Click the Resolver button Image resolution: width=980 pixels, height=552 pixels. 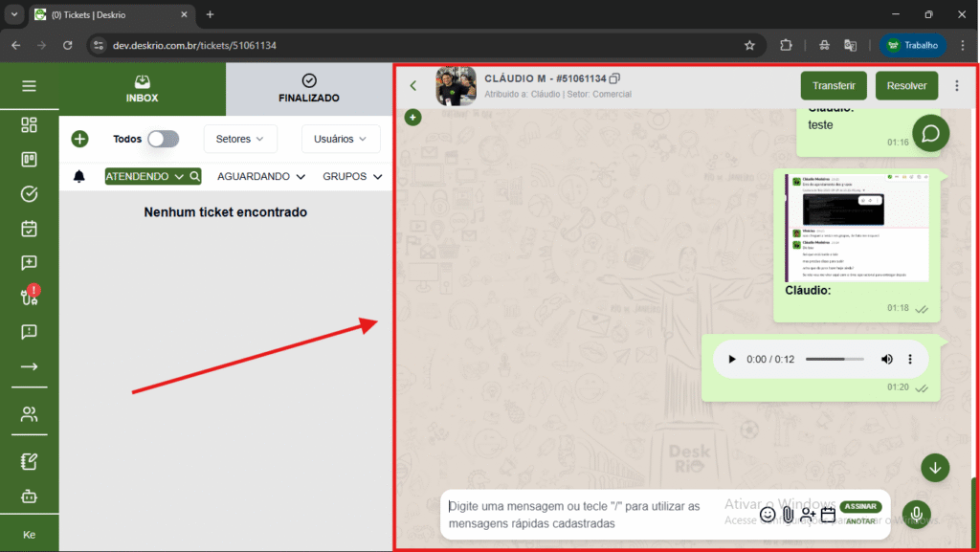pos(906,85)
